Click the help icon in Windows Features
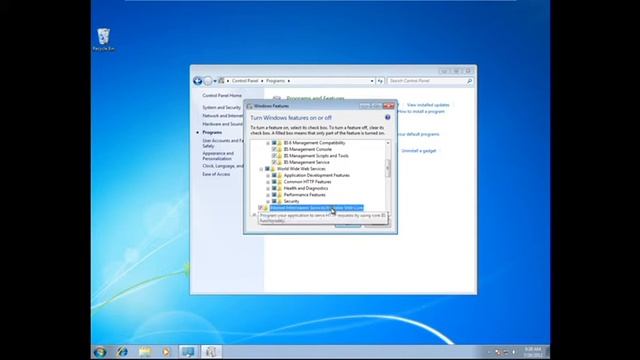This screenshot has height=360, width=640. [388, 118]
